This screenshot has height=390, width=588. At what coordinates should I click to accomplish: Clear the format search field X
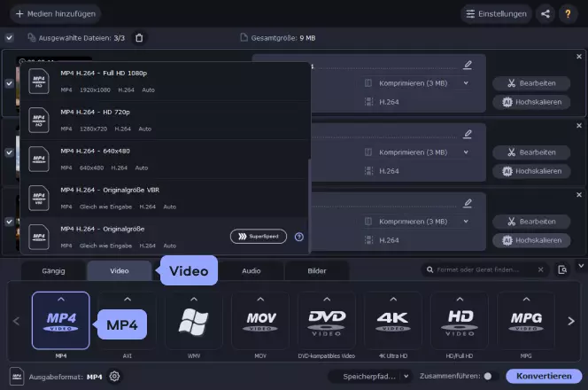(x=540, y=269)
